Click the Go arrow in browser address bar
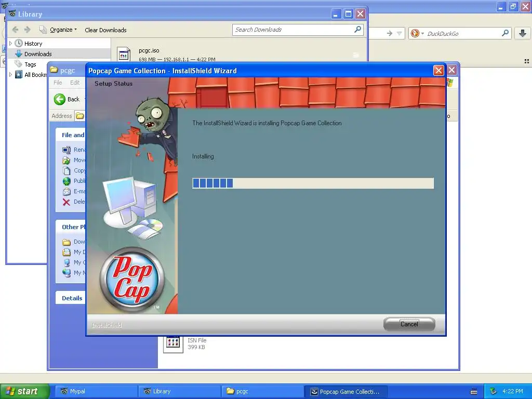The image size is (532, 399). 390,33
